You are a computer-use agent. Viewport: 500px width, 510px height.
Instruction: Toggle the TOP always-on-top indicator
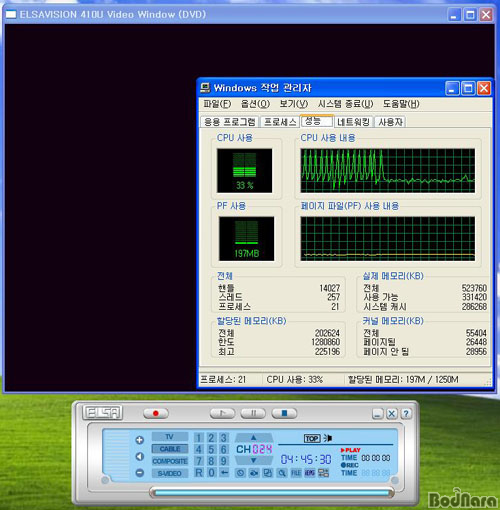pyautogui.click(x=312, y=438)
